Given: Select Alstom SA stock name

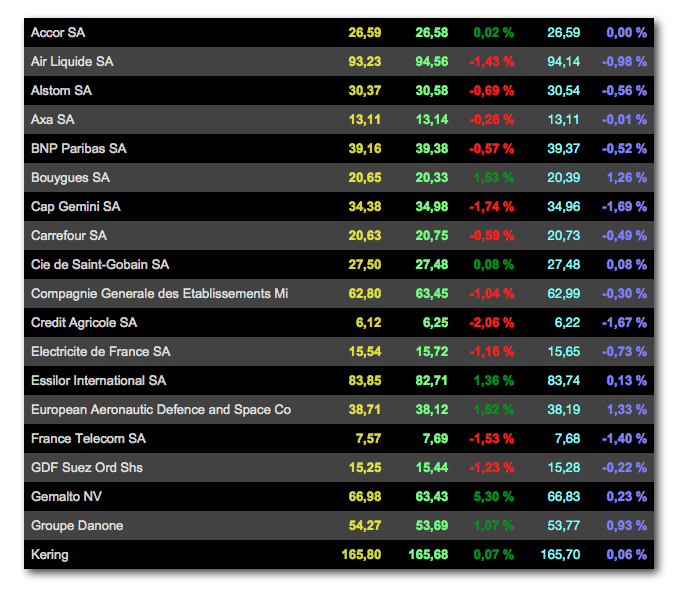Looking at the screenshot, I should [61, 90].
